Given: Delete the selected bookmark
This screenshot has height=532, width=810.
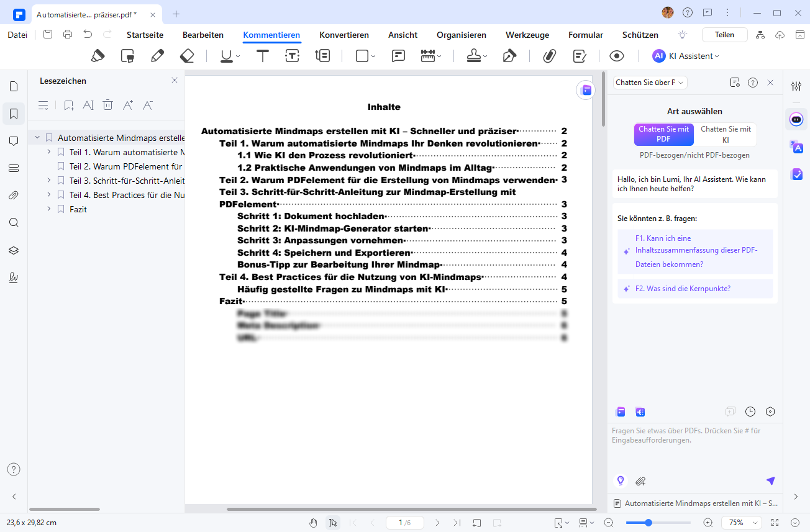Looking at the screenshot, I should [108, 105].
